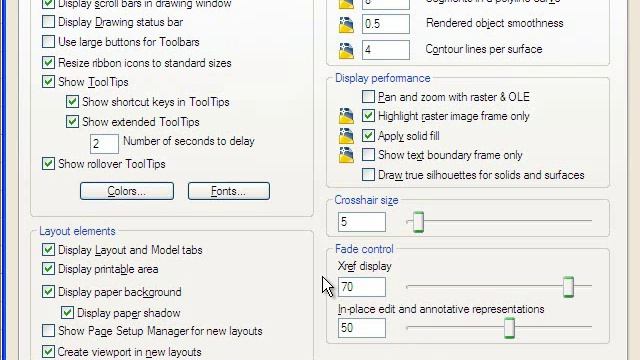Click the Fade control group label
Image resolution: width=640 pixels, height=360 pixels.
[364, 249]
